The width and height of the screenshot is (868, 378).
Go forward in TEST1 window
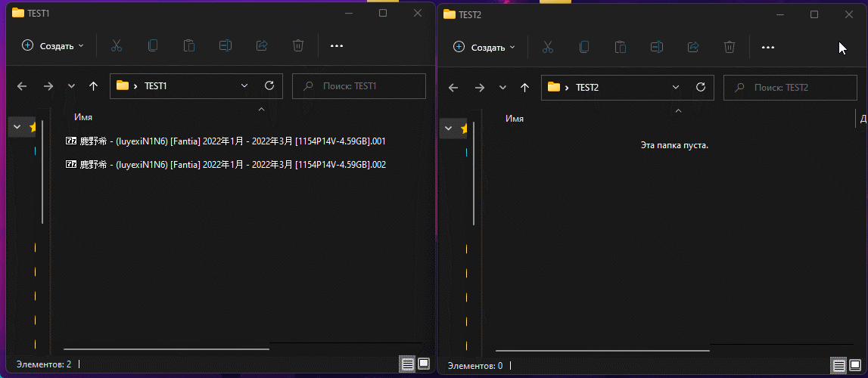coord(48,85)
